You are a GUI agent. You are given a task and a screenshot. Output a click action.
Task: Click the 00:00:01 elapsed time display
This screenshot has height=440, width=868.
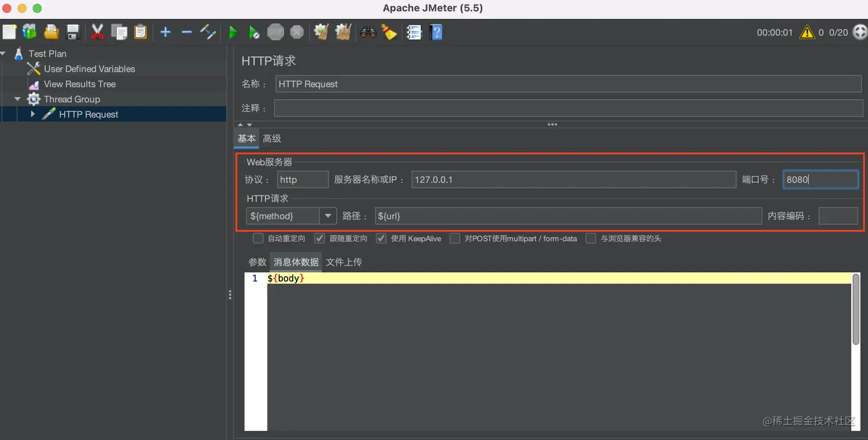point(774,33)
